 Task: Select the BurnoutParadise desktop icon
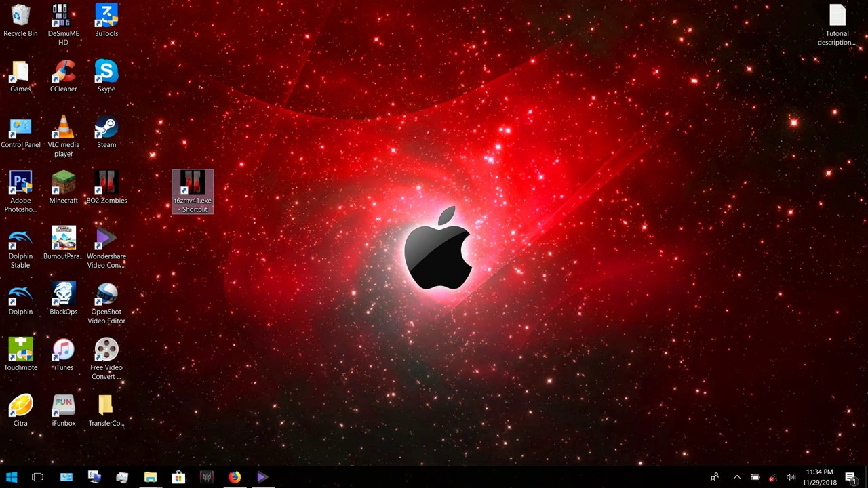pos(63,243)
